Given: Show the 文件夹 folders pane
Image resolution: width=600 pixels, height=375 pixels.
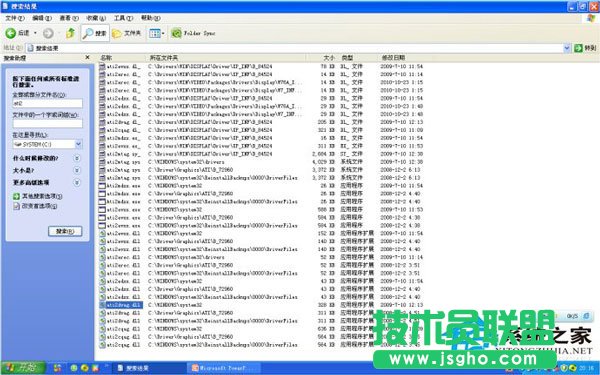Looking at the screenshot, I should (x=127, y=33).
